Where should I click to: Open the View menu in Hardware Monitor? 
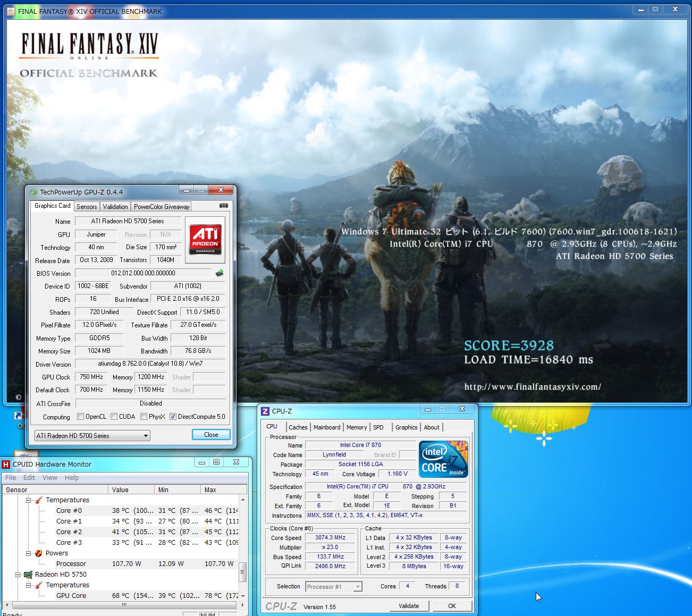50,478
